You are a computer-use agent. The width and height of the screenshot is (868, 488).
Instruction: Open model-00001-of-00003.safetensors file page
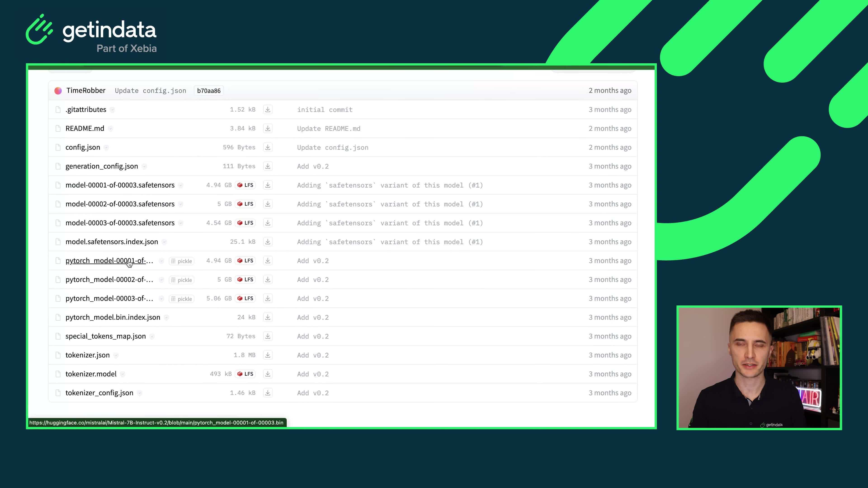(120, 185)
